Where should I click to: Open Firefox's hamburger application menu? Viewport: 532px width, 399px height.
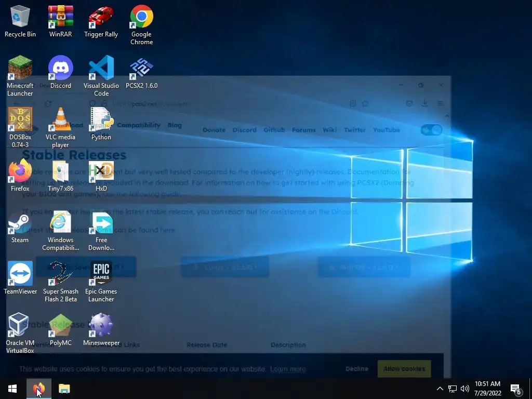[x=440, y=103]
